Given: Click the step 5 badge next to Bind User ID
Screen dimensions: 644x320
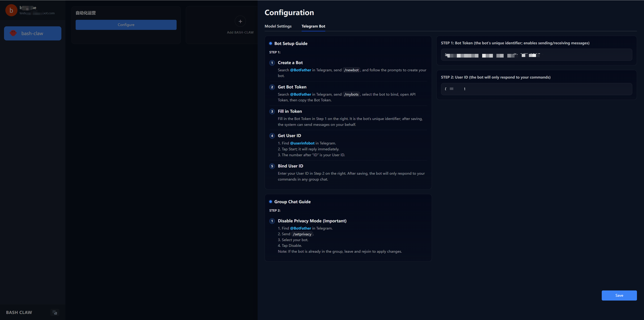Looking at the screenshot, I should pyautogui.click(x=272, y=166).
